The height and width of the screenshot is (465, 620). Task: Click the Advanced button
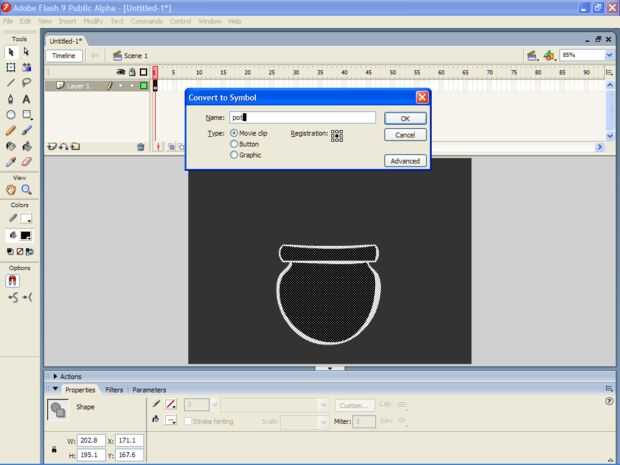tap(405, 161)
